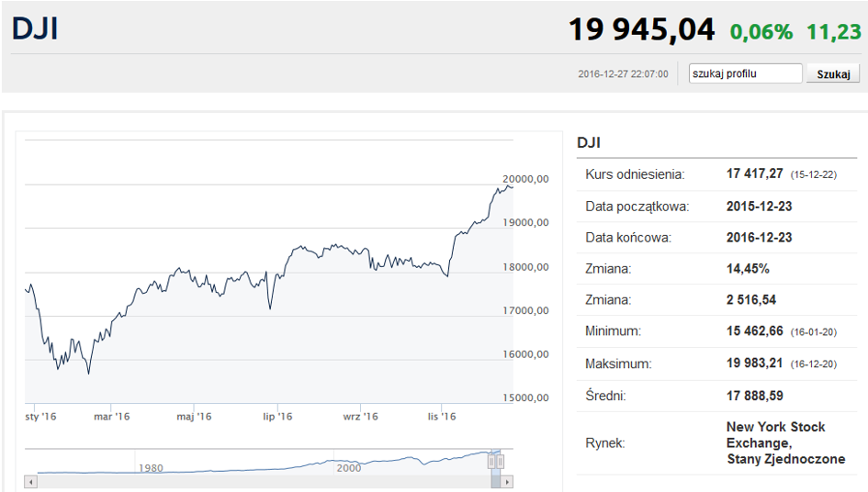Viewport: 868px width, 492px height.
Task: Click the navigator scroll-left arrow button
Action: point(30,482)
